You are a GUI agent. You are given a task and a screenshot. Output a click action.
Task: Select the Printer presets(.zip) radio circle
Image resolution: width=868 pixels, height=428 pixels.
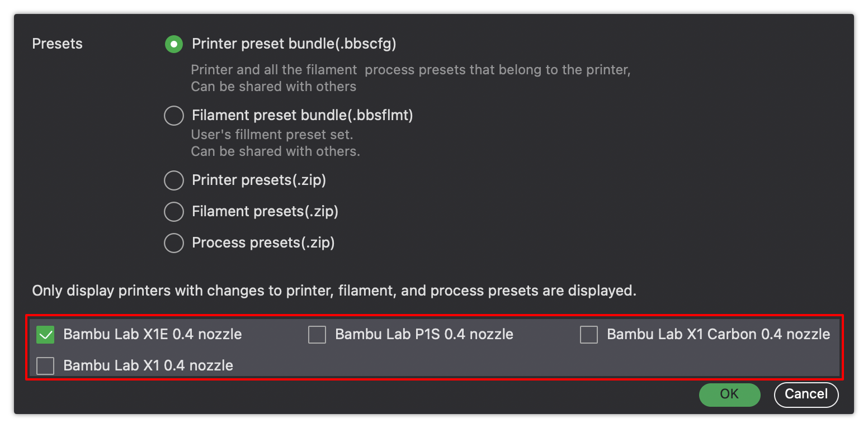[x=174, y=180]
